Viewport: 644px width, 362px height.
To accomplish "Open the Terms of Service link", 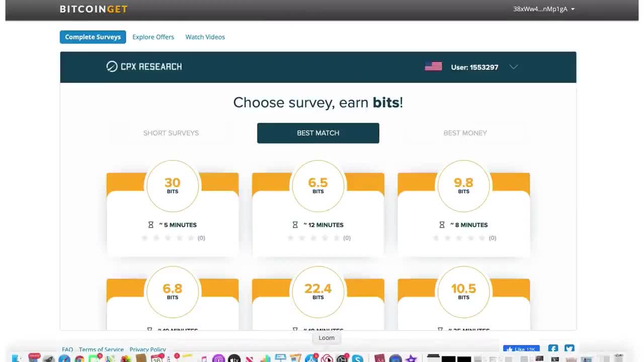I will point(101,349).
